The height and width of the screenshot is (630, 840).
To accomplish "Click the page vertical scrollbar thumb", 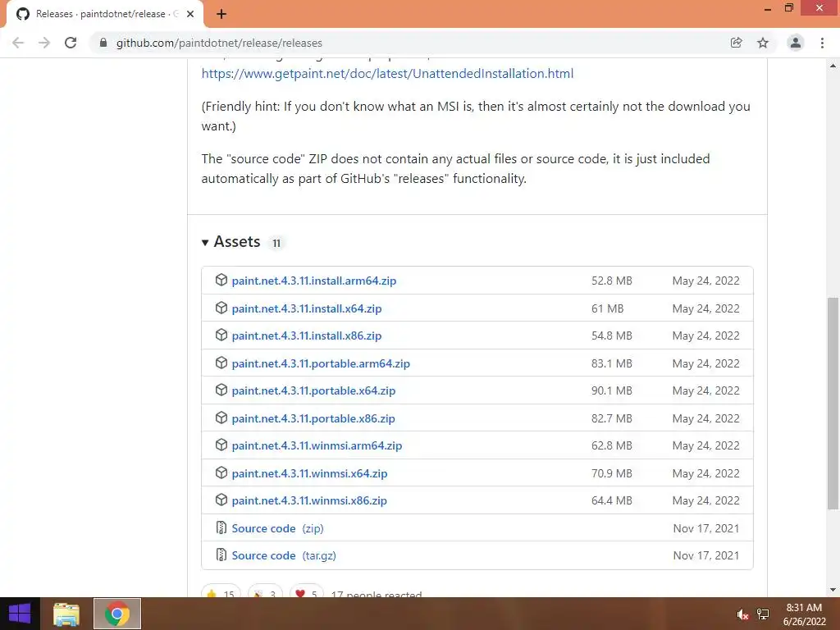I will (833, 403).
